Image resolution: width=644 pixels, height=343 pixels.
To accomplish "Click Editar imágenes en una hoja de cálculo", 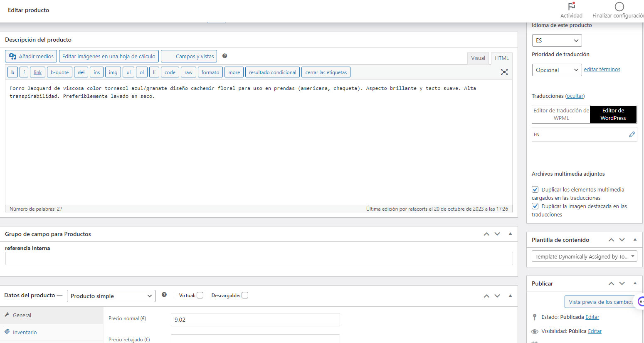I will tap(109, 56).
